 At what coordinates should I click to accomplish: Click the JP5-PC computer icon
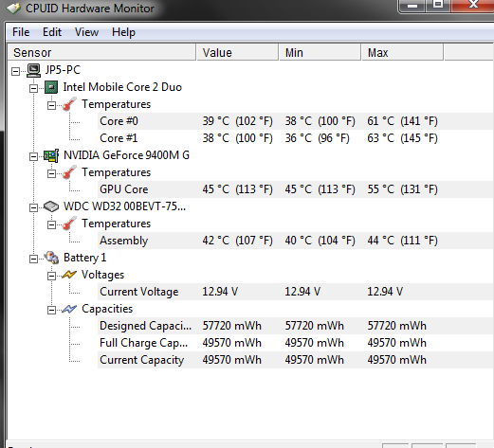coord(33,70)
